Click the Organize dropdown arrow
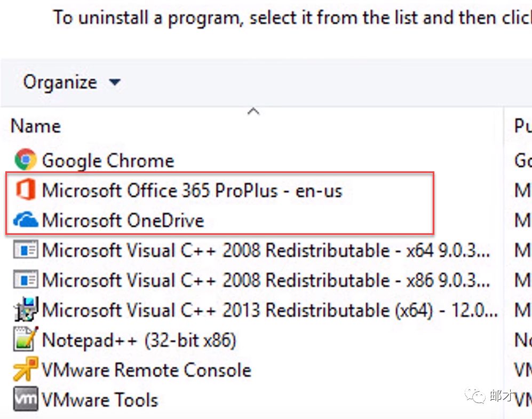This screenshot has height=419, width=532. coord(115,83)
